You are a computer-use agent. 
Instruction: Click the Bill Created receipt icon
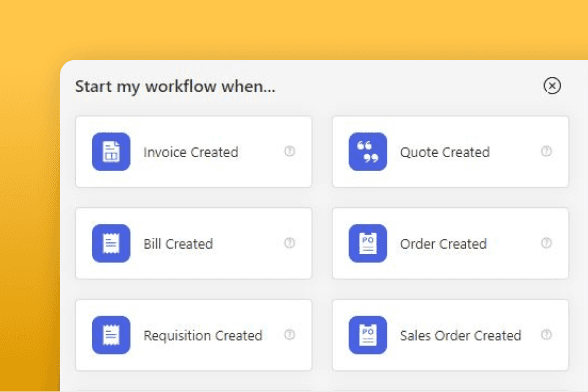(111, 243)
